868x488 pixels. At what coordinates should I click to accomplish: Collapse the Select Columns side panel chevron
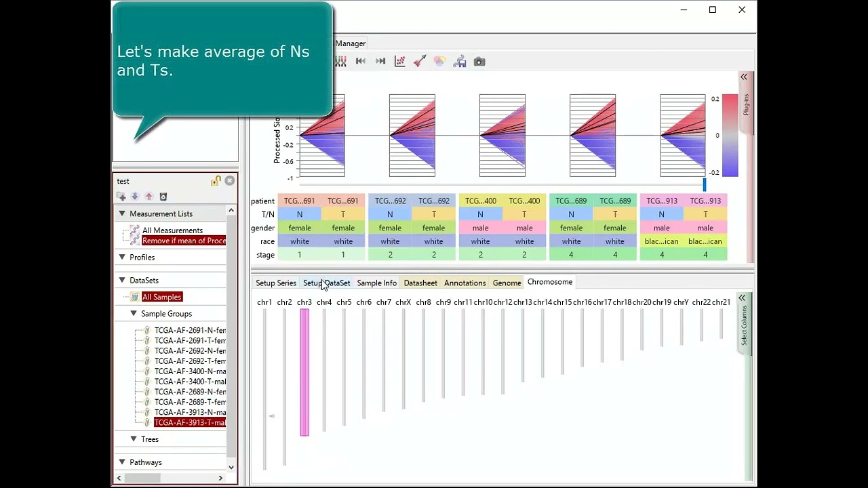[742, 298]
